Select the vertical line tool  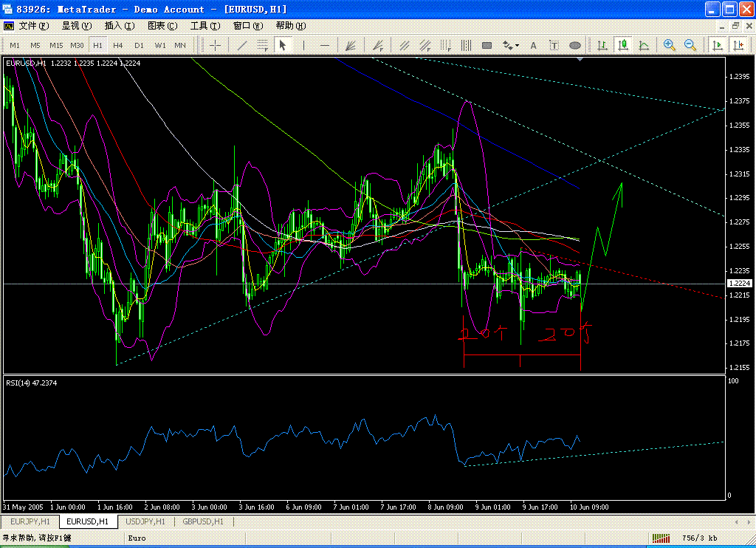pos(303,45)
